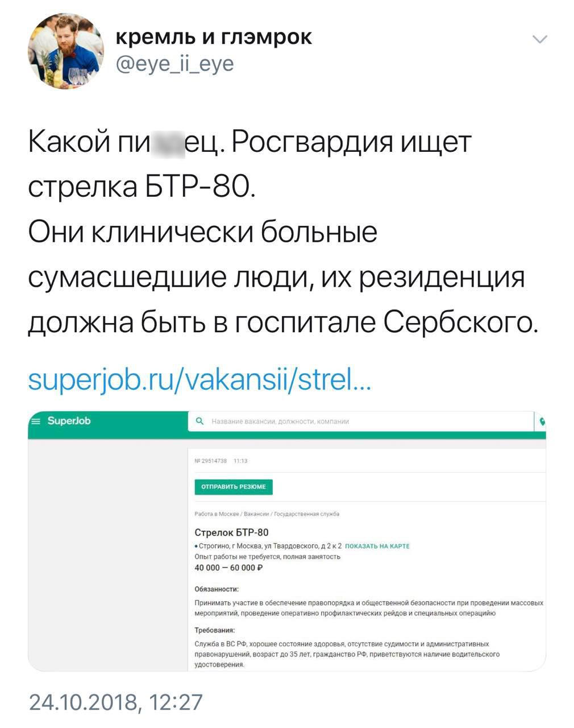574x728 pixels.
Task: Click the author's profile avatar
Action: tap(66, 51)
